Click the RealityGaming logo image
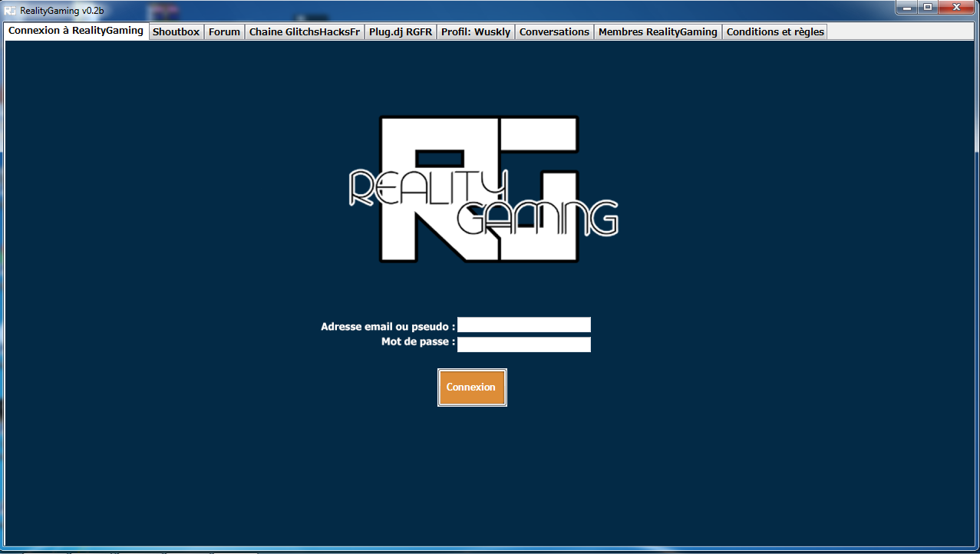Image resolution: width=980 pixels, height=554 pixels. 483,189
